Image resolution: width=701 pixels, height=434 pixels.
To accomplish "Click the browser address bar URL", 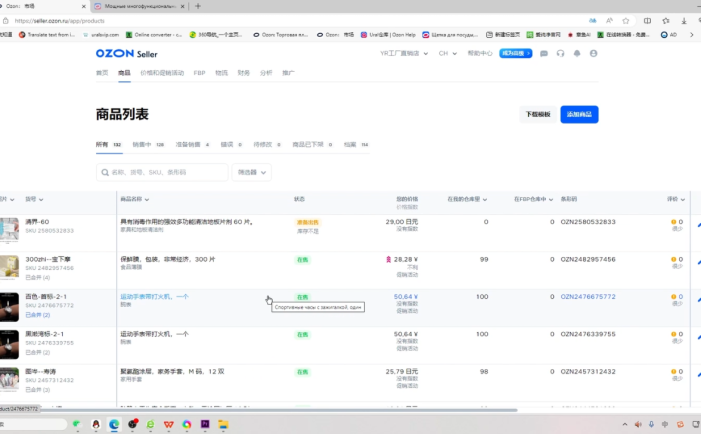I will (x=59, y=21).
